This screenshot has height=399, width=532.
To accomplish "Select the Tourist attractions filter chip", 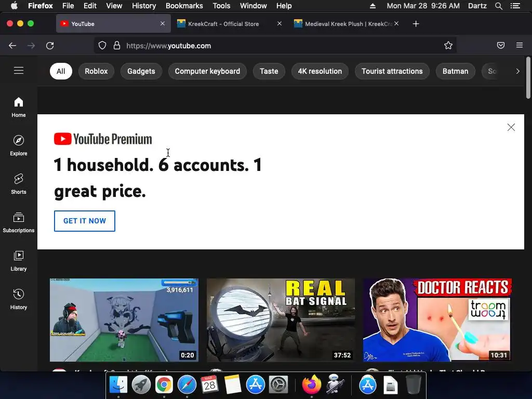I will [392, 71].
